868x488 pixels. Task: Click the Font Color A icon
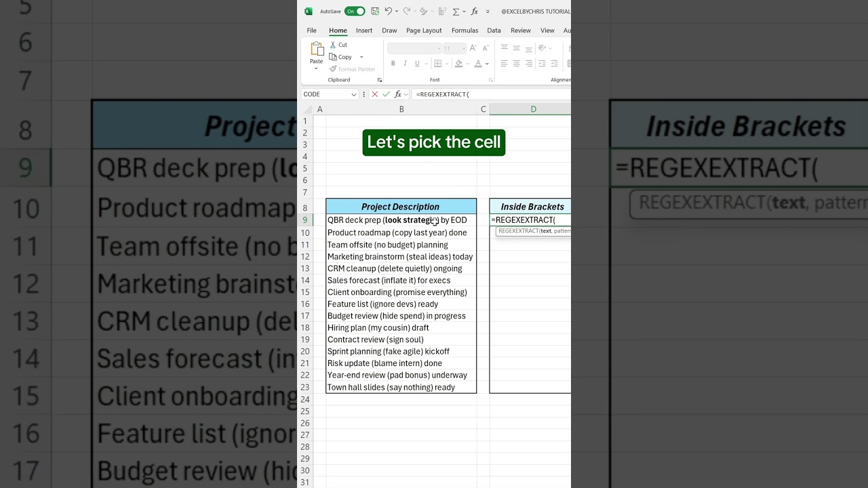coord(478,64)
